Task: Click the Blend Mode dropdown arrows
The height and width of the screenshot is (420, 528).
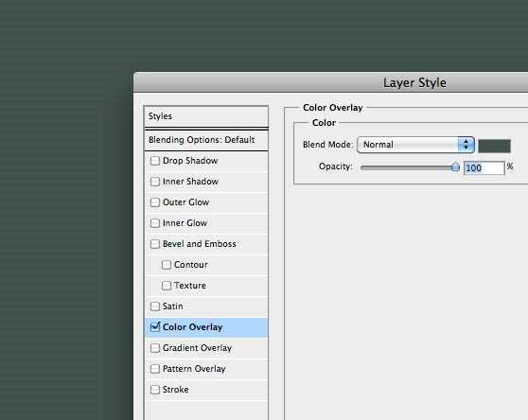Action: (x=466, y=145)
